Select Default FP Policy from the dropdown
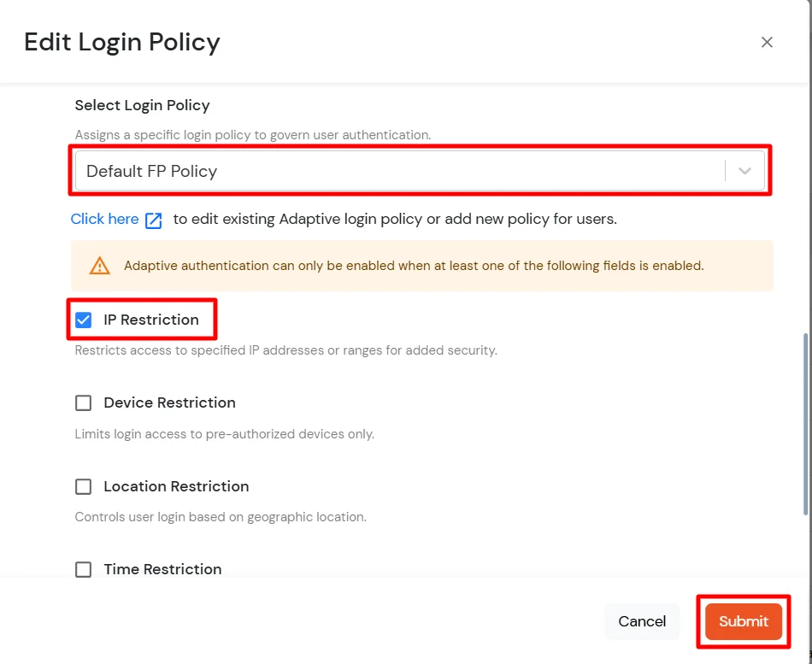 click(151, 170)
